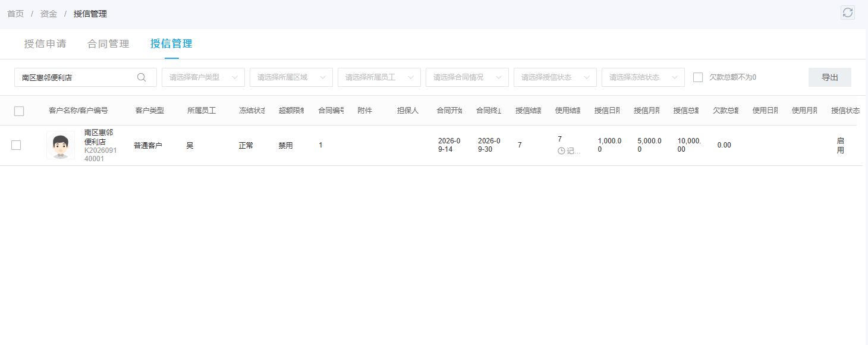Screen dimensions: 868x345
Task: Click the refresh icon at top right
Action: click(x=848, y=12)
